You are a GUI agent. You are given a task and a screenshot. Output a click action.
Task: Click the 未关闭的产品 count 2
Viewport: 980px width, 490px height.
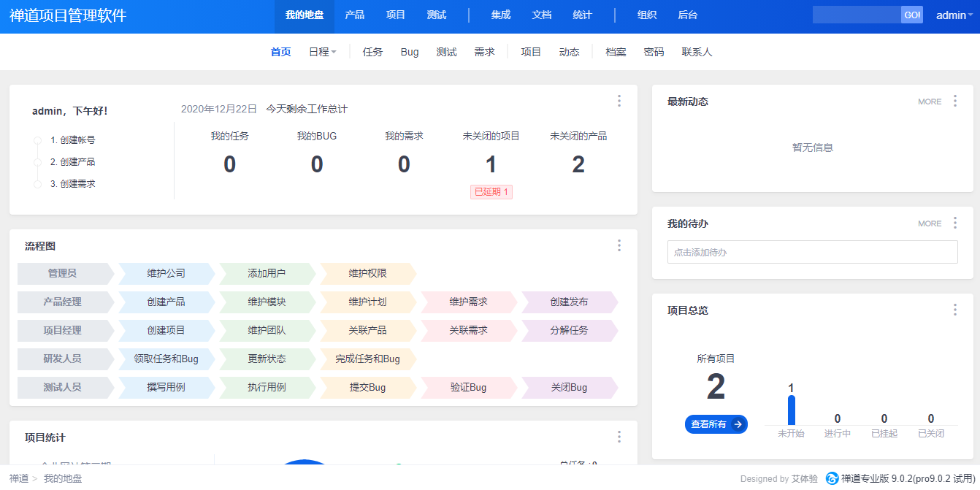click(578, 165)
